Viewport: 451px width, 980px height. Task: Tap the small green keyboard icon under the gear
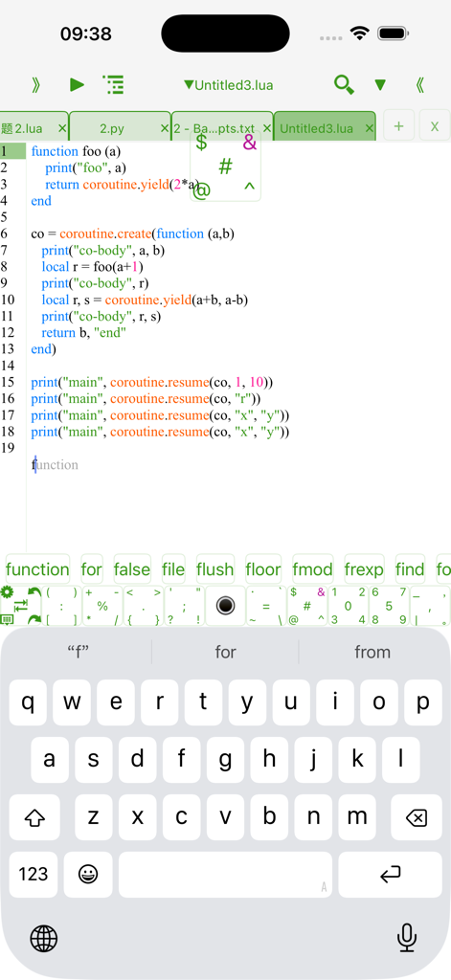(7, 619)
